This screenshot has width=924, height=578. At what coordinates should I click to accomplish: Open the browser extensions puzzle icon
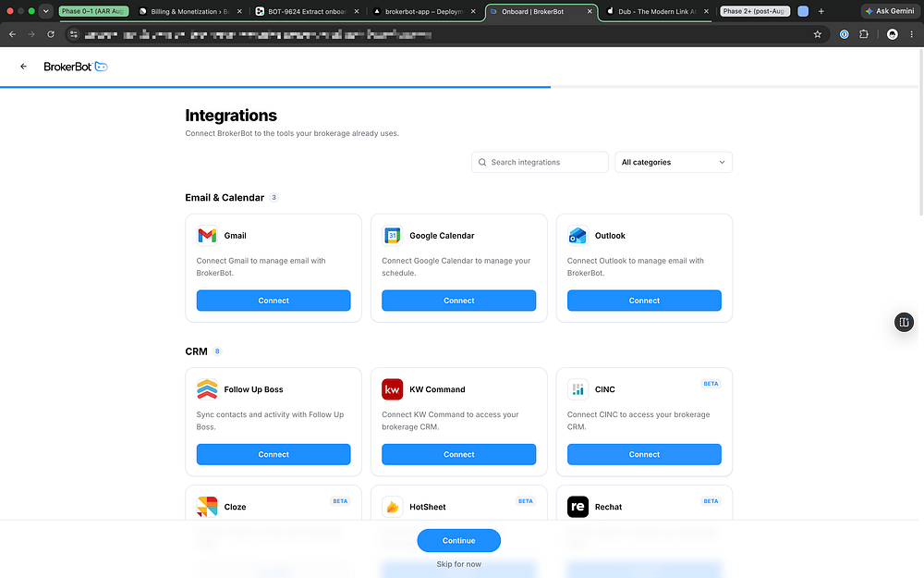point(864,35)
